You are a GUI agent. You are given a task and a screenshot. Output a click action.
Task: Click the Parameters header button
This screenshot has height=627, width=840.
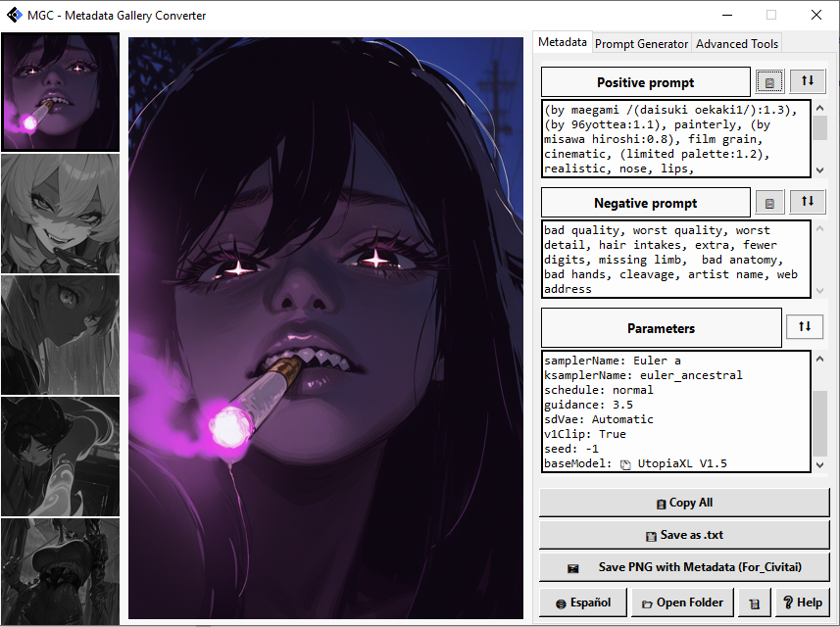pos(661,327)
